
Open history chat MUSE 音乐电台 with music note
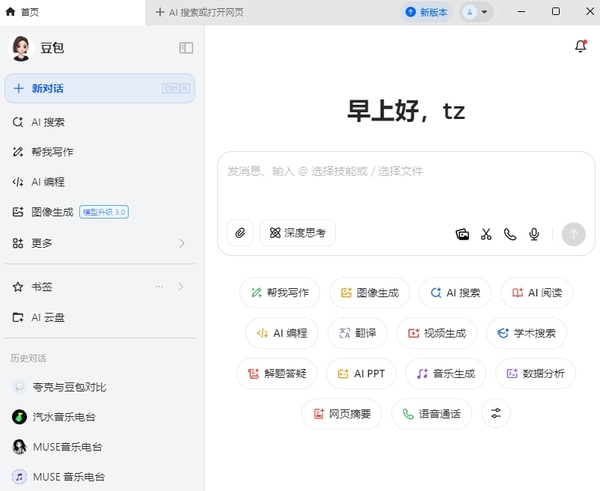click(100, 477)
